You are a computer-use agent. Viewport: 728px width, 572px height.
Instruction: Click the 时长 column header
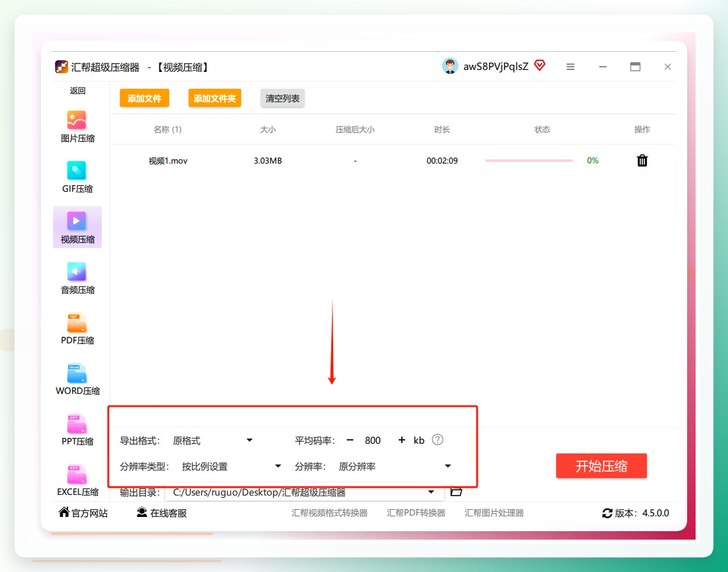(442, 130)
